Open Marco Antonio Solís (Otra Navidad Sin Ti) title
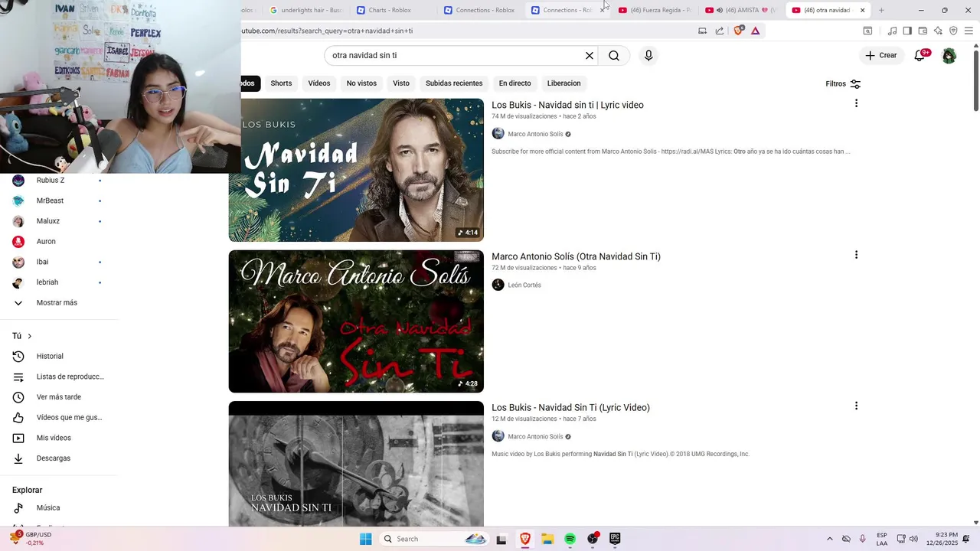980x551 pixels. (x=576, y=256)
